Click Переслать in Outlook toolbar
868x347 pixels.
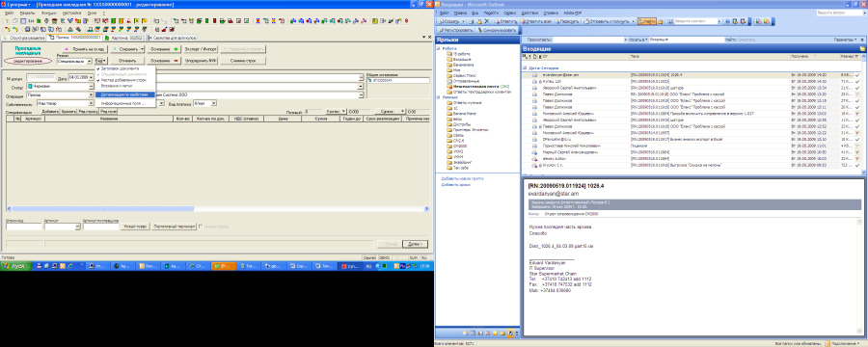(567, 21)
